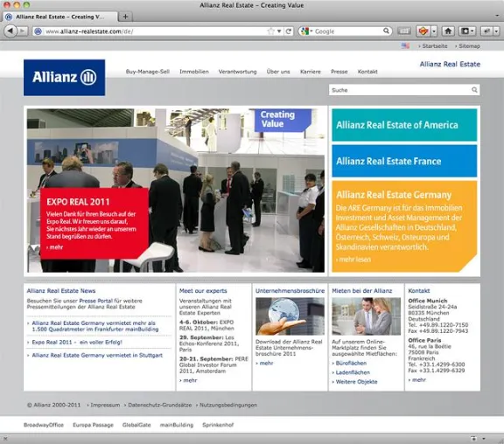Click the site identity icon in address bar
This screenshot has width=504, height=444.
point(38,31)
